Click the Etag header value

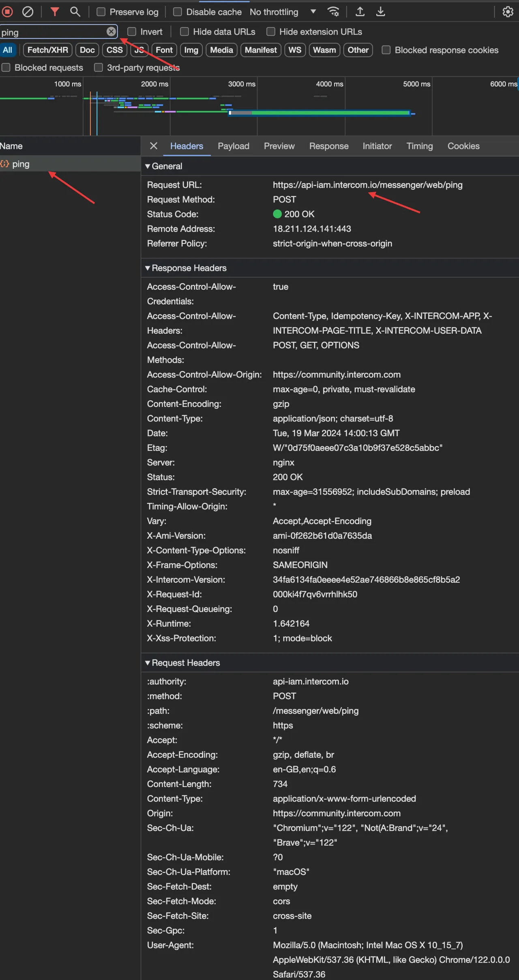(358, 448)
